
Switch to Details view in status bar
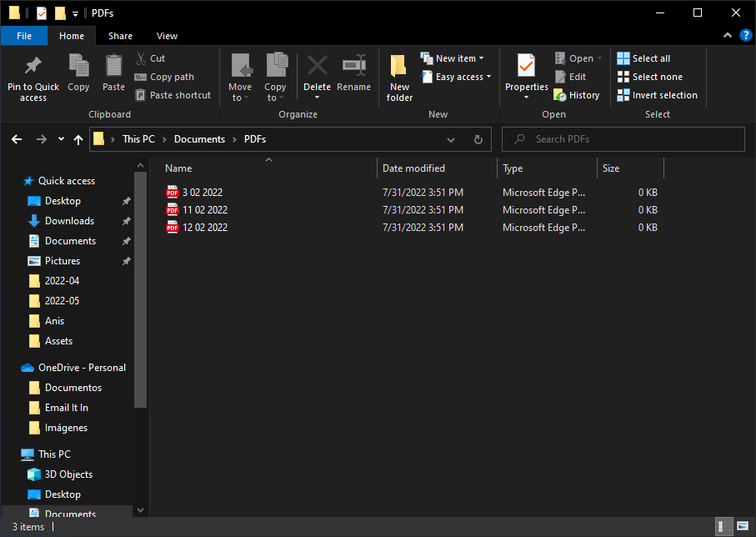pos(724,526)
